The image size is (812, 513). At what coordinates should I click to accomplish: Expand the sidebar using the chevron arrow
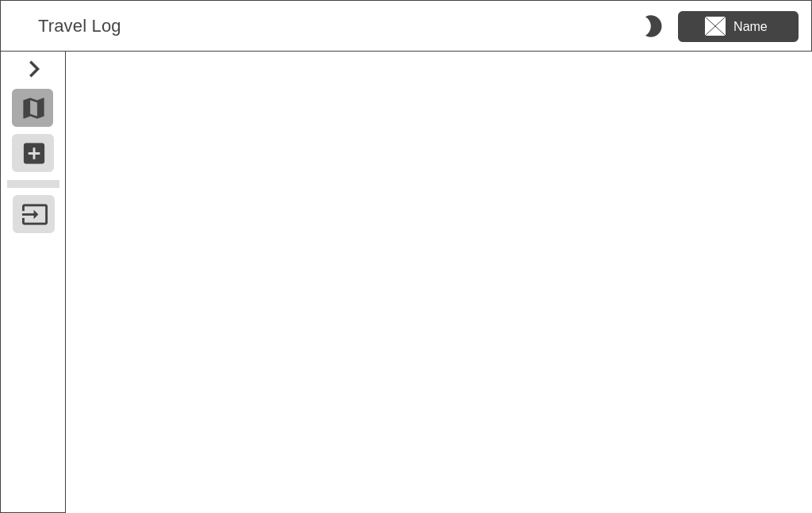point(34,69)
